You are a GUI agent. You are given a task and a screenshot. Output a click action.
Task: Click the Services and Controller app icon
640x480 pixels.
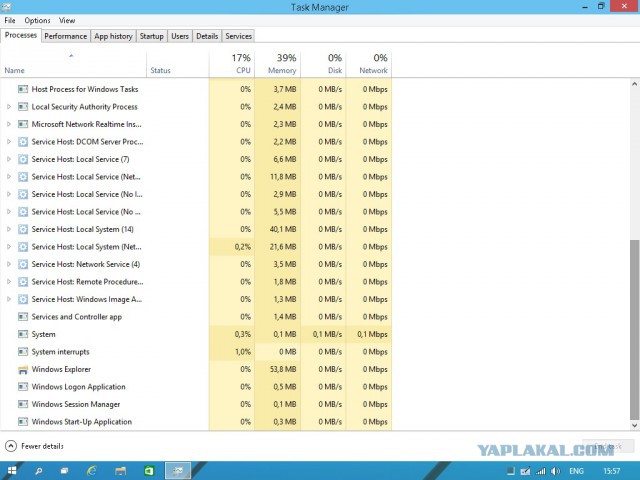point(23,317)
